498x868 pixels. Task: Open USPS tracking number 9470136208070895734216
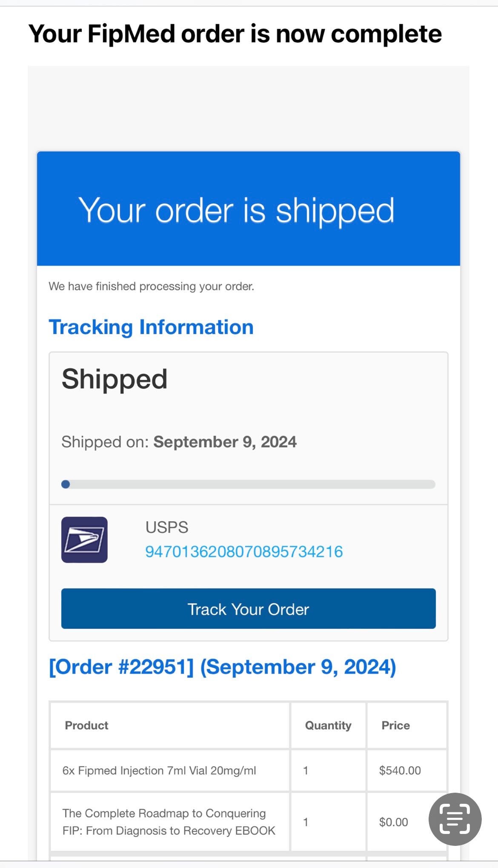[x=244, y=552]
